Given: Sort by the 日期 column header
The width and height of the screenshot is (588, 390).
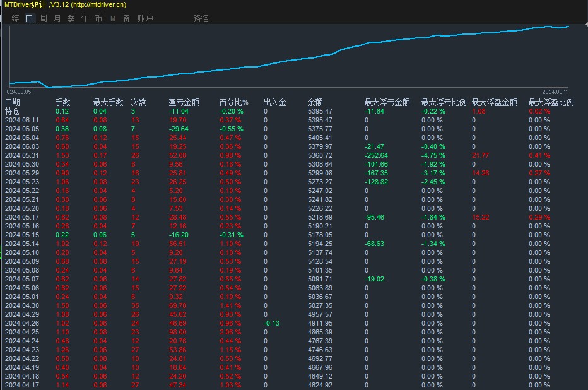Looking at the screenshot, I should [x=13, y=102].
